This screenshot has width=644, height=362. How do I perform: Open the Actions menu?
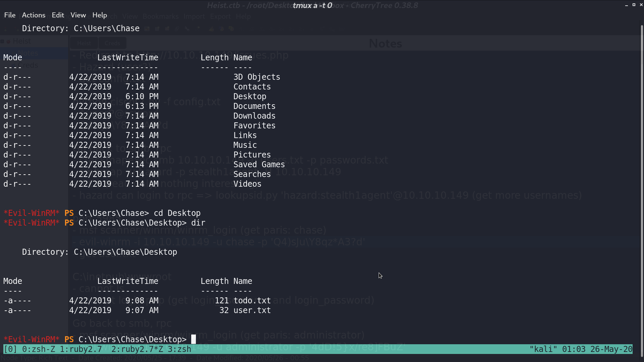pos(34,15)
